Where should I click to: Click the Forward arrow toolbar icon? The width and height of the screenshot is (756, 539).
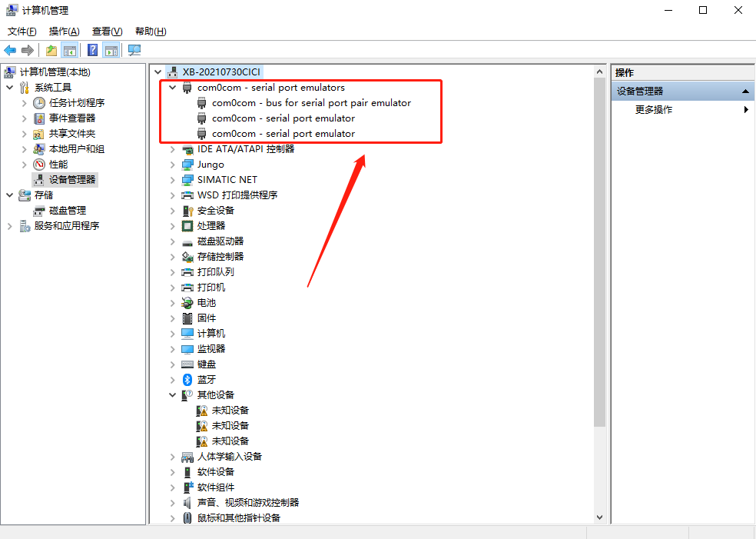tap(28, 50)
